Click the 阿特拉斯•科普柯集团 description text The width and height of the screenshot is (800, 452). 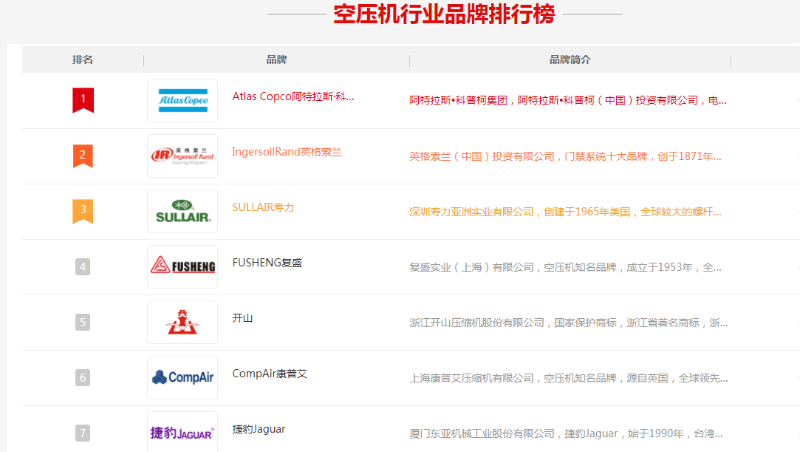(x=568, y=101)
